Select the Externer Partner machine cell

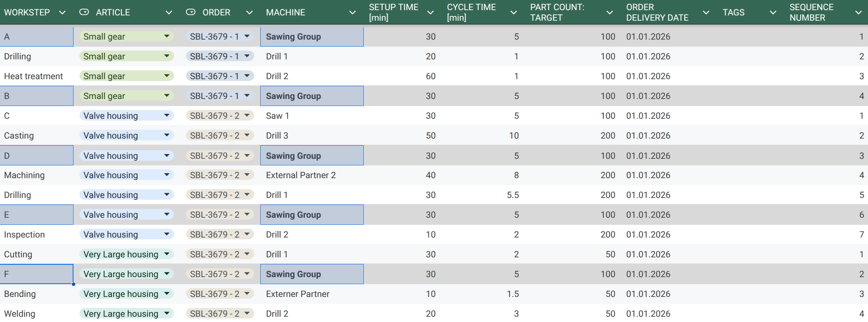(298, 294)
